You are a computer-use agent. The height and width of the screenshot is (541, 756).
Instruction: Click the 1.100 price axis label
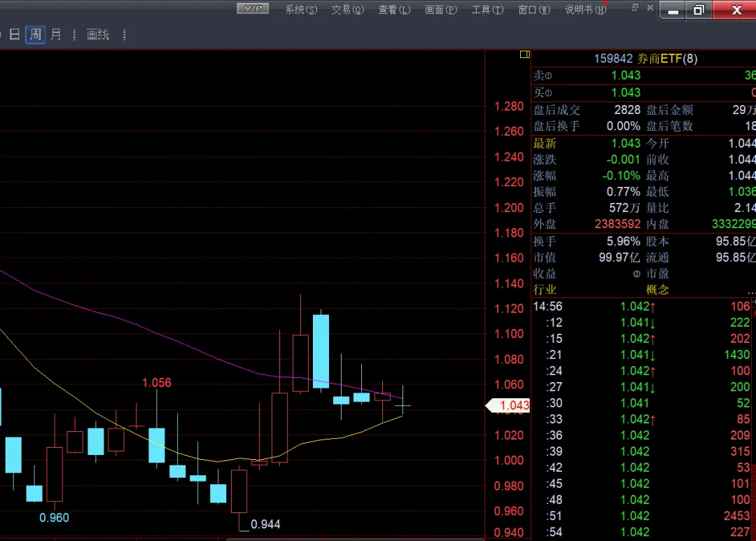point(509,334)
